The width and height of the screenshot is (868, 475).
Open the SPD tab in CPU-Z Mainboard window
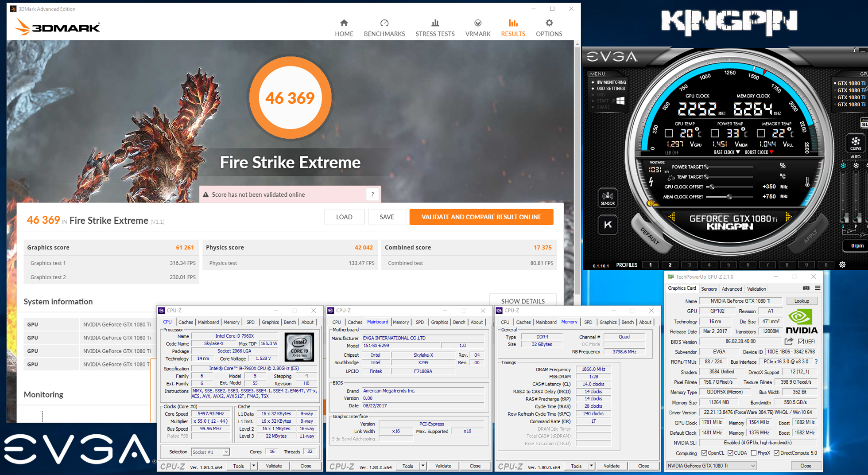[x=419, y=322]
